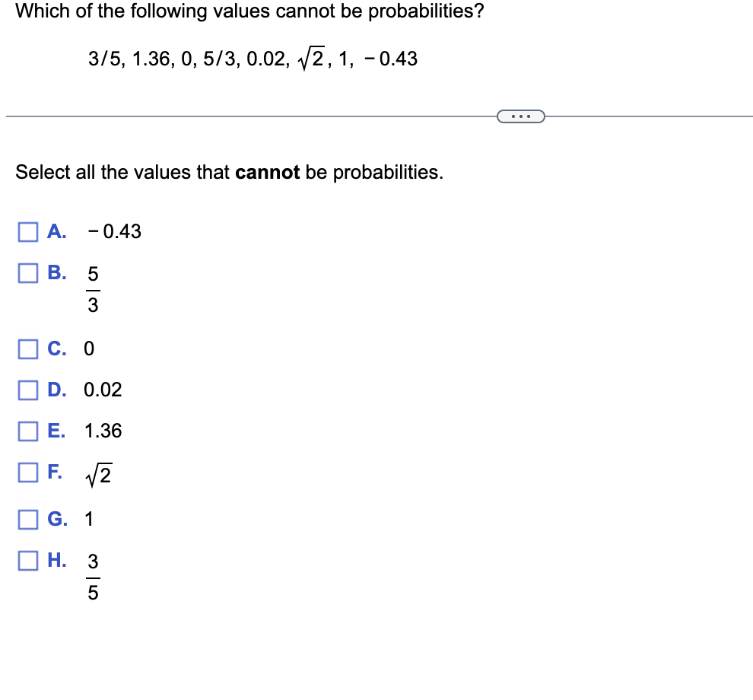Select the letter H label
Viewport: 753px width, 700px height.
[x=54, y=560]
